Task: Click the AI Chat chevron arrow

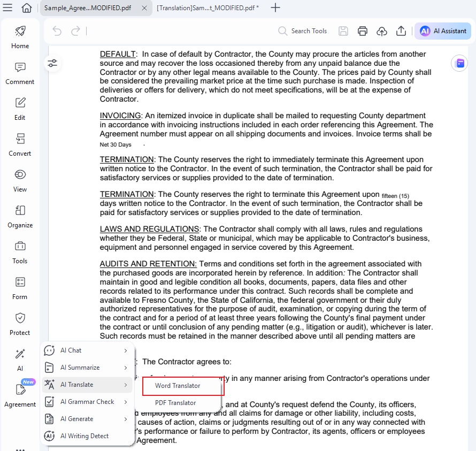Action: [x=126, y=350]
